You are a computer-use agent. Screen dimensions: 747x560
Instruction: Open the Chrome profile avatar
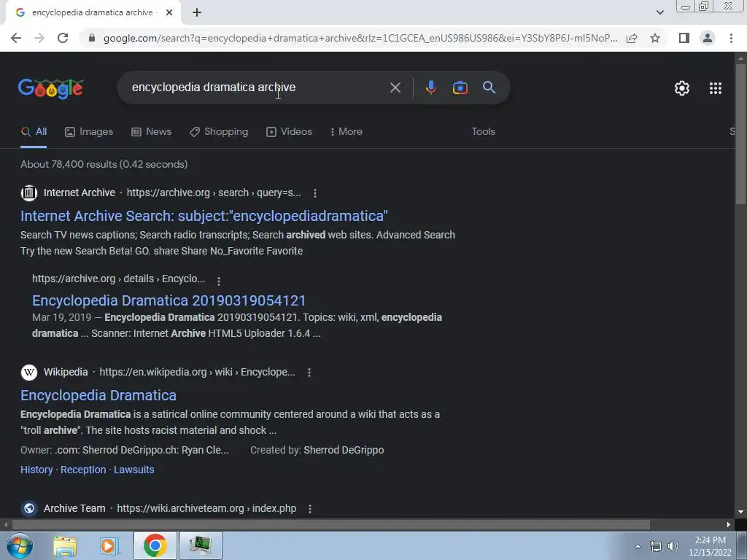(x=708, y=38)
